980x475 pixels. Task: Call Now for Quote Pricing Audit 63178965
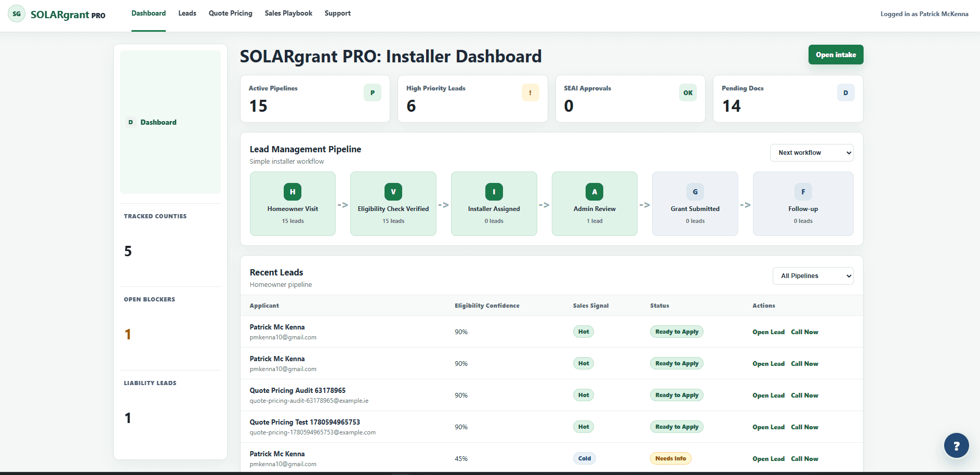tap(804, 395)
